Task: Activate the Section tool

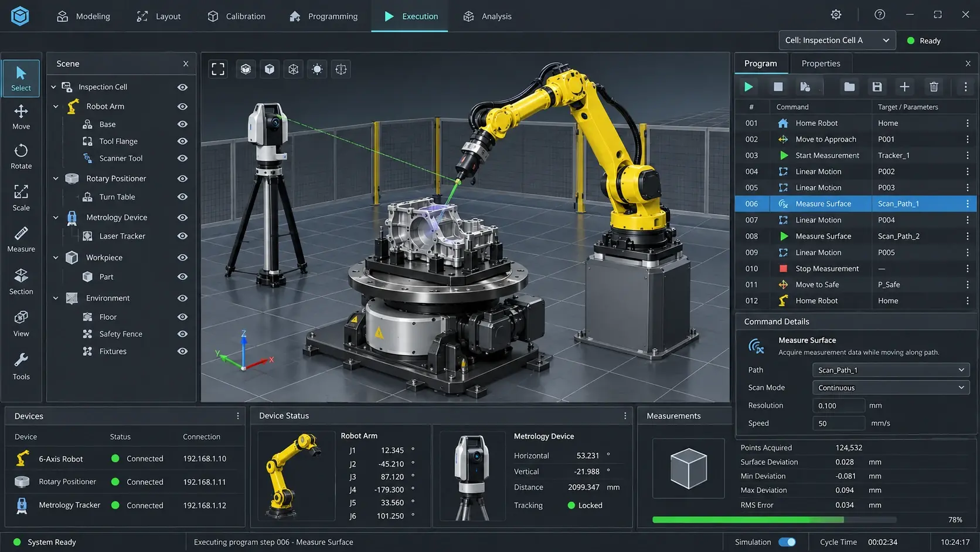Action: coord(21,282)
